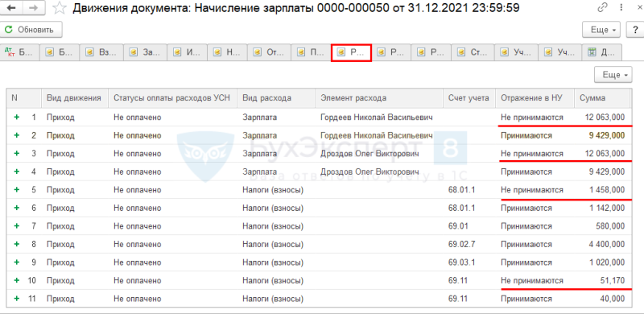
Task: Select the sum cell 9 429,000 in row 2
Action: click(x=606, y=135)
